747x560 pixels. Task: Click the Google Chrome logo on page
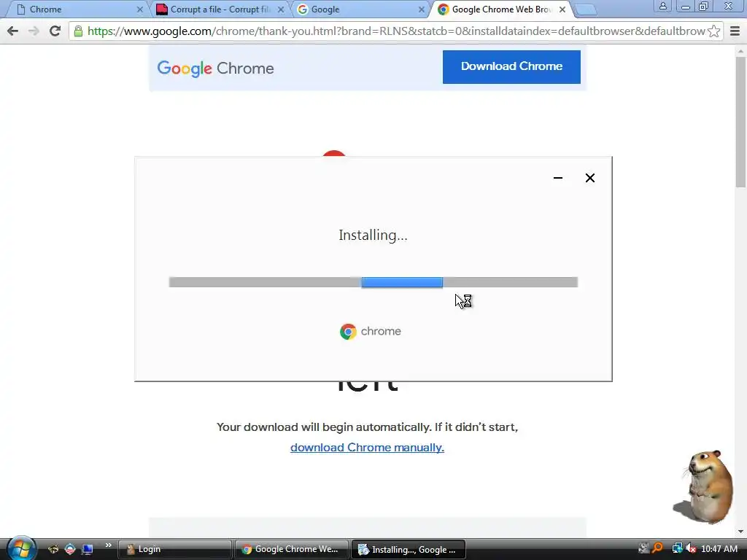click(215, 69)
